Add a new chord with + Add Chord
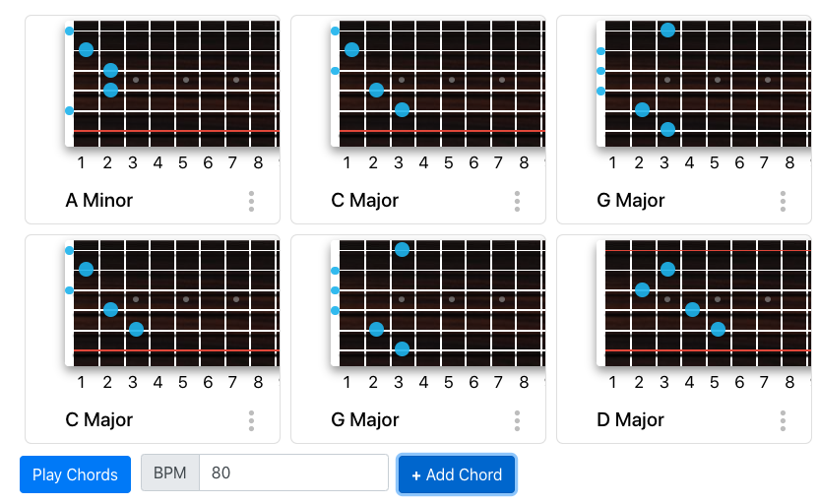 pos(457,474)
